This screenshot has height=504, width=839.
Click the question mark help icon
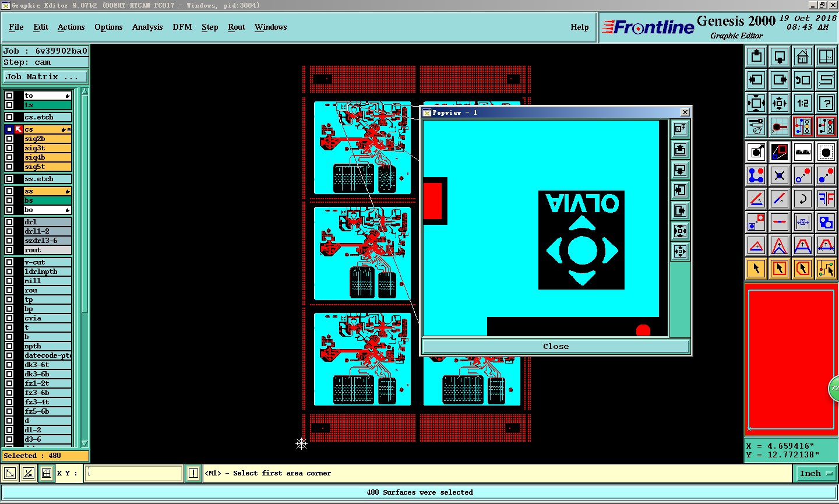[826, 103]
